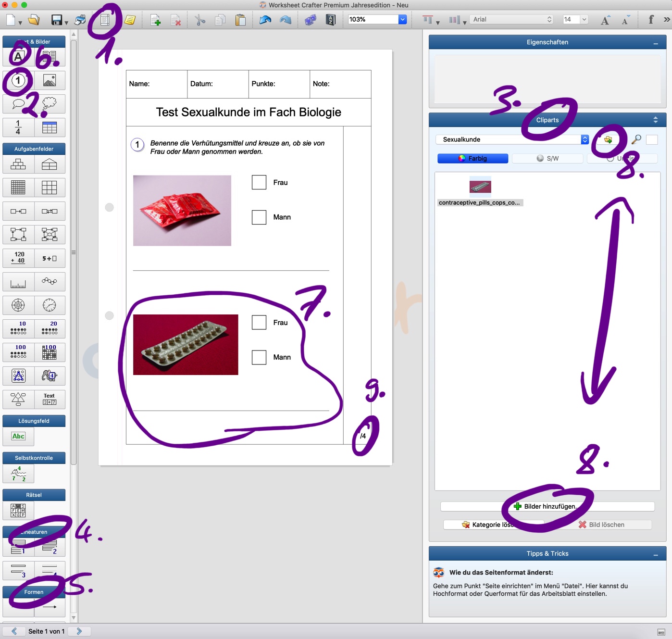Click the scissors cut icon

200,20
